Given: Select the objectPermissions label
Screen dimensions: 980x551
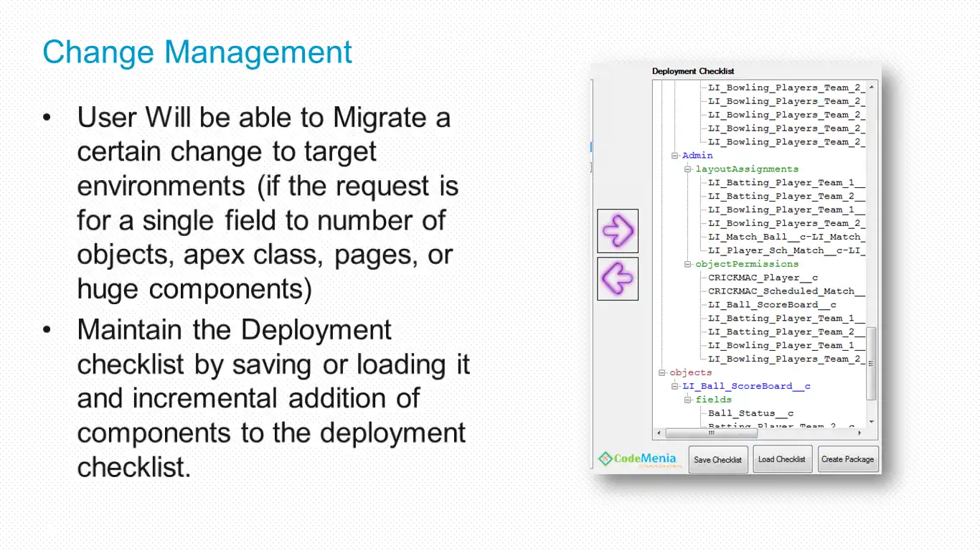Looking at the screenshot, I should click(x=747, y=264).
